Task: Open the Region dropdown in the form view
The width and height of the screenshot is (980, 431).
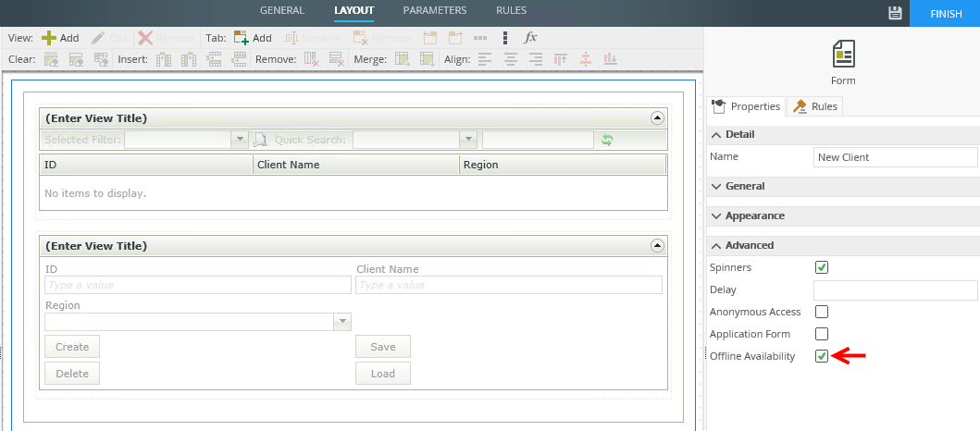Action: coord(342,322)
